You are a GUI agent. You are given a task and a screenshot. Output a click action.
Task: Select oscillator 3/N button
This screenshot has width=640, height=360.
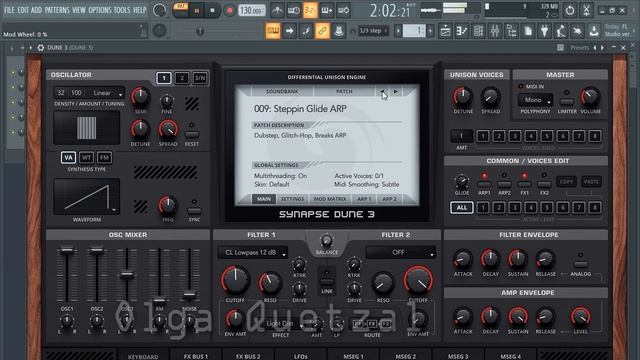click(x=200, y=78)
